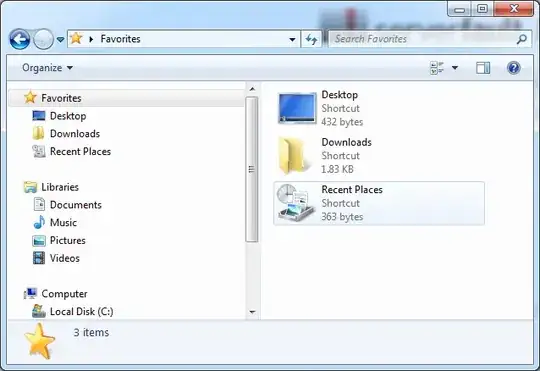Open Desktop in navigation pane
This screenshot has height=371, width=540.
point(68,116)
